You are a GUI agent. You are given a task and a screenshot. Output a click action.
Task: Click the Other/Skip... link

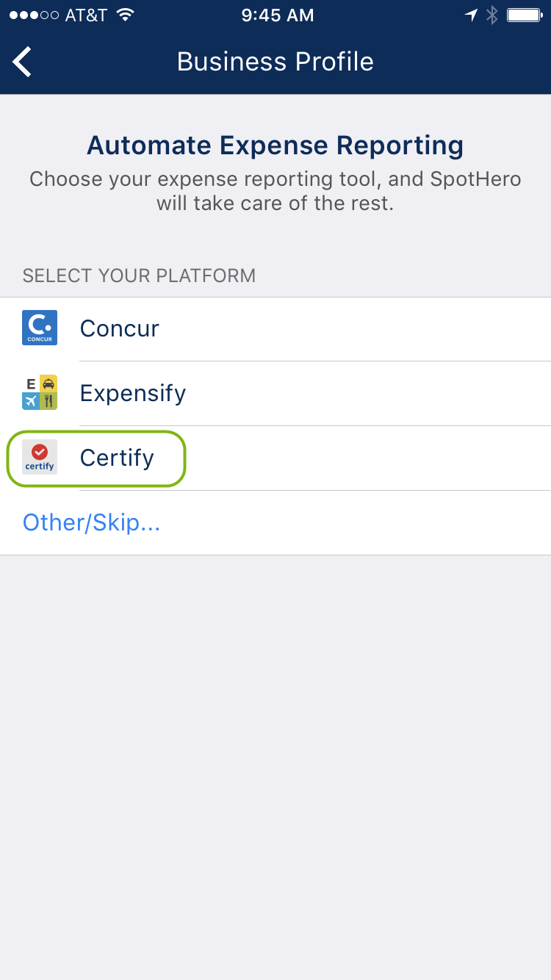point(92,522)
